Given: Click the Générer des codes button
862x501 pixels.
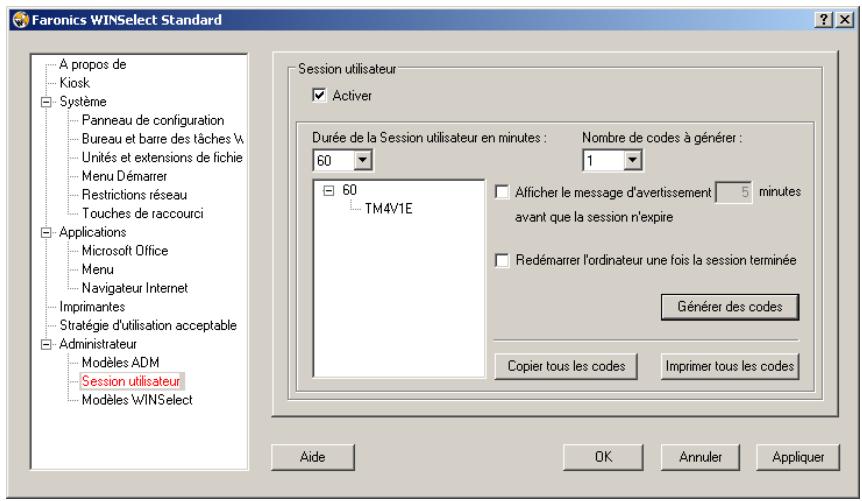Looking at the screenshot, I should click(730, 307).
